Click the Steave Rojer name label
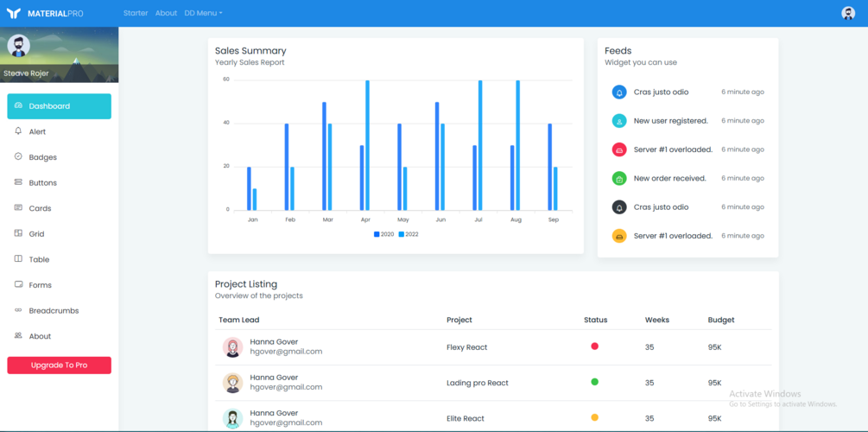Screen dimensions: 868x432 [x=26, y=73]
